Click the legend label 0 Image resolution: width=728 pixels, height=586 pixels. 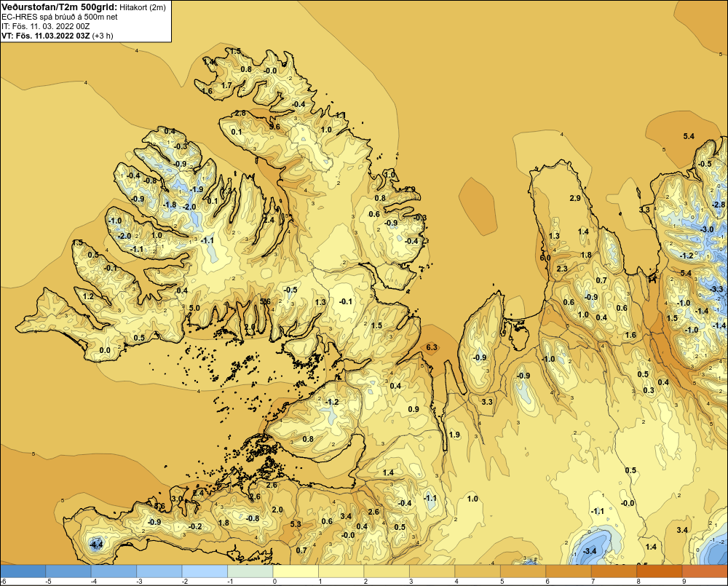click(274, 582)
